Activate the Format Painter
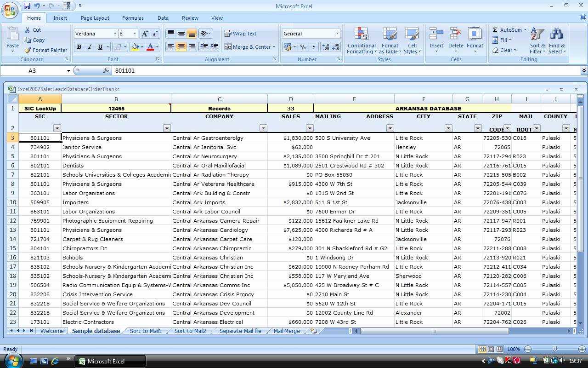This screenshot has height=368, width=588. (45, 50)
